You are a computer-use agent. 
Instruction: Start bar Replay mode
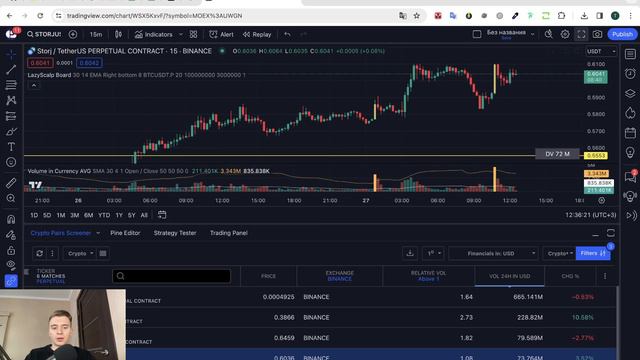point(257,35)
